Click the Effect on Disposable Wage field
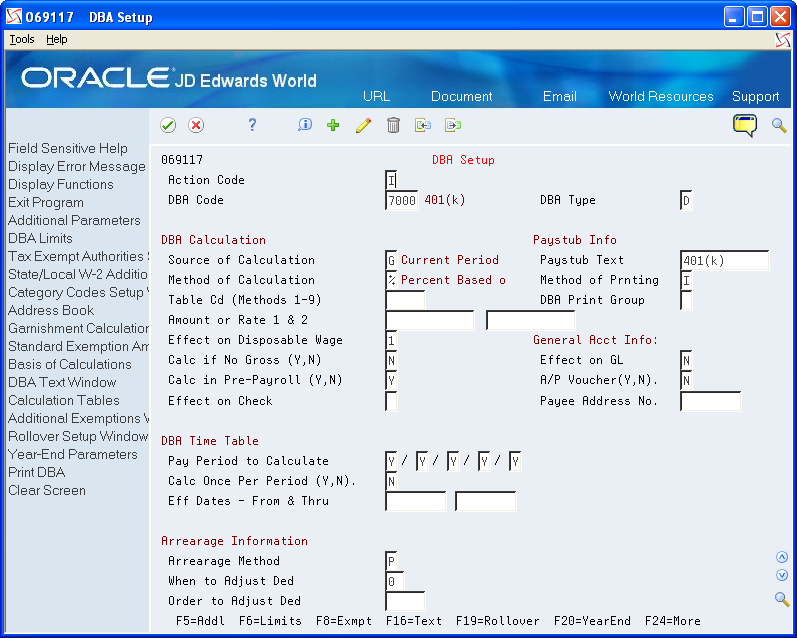 click(x=391, y=340)
